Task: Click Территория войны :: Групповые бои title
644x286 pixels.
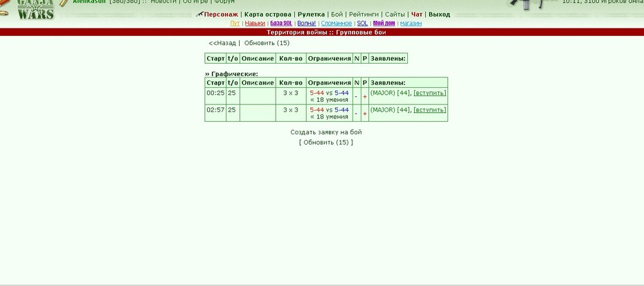Action: [326, 33]
